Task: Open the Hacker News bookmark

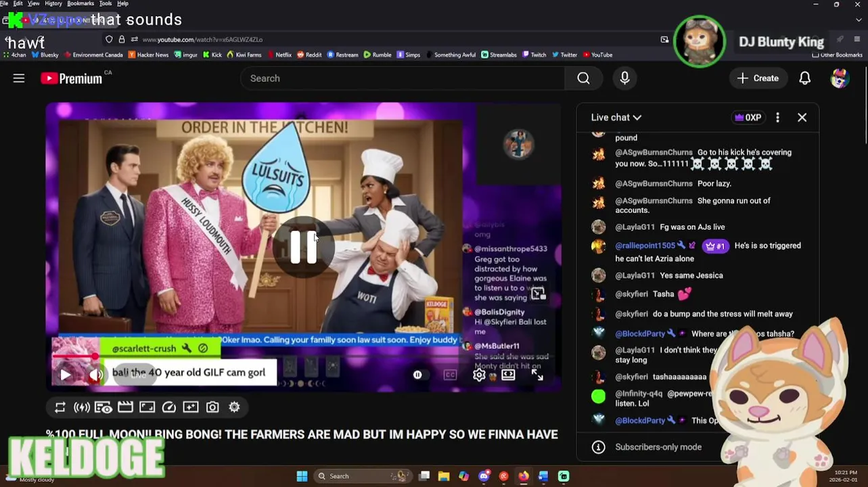Action: pyautogui.click(x=148, y=55)
